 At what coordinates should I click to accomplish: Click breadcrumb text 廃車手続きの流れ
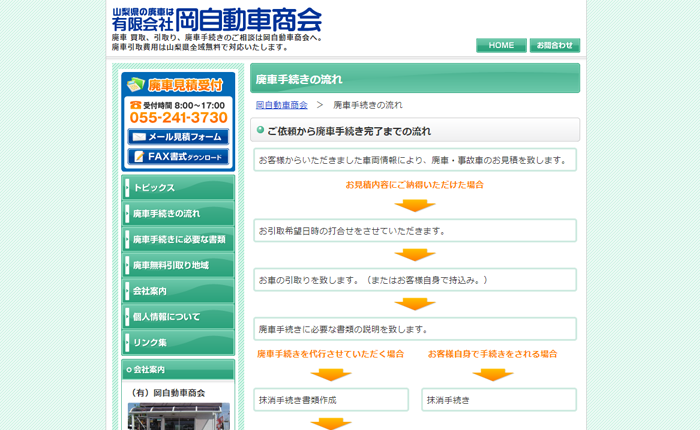tap(368, 105)
